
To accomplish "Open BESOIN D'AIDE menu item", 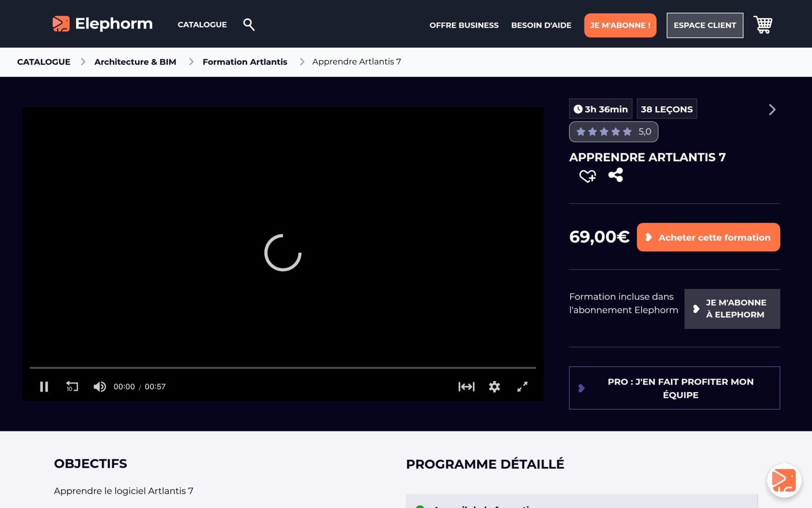I will coord(541,25).
